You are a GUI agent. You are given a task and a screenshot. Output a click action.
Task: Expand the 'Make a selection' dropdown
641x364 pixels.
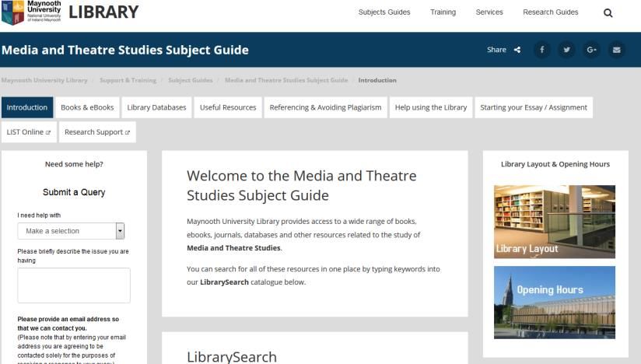point(71,231)
